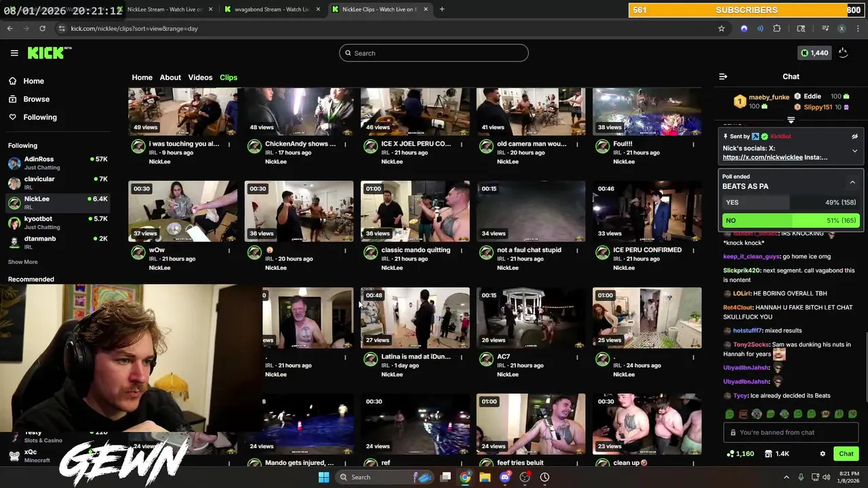The image size is (868, 488).
Task: Select the YES poll option
Action: coord(791,202)
